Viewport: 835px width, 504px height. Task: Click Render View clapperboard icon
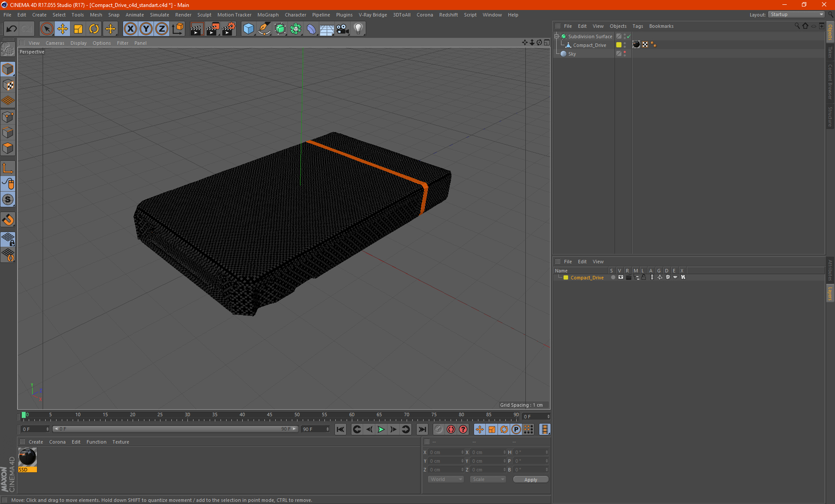tap(197, 29)
